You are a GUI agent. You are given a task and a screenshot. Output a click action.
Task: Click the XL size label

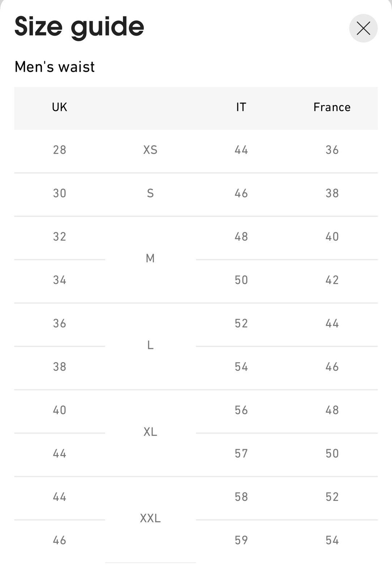(x=150, y=432)
